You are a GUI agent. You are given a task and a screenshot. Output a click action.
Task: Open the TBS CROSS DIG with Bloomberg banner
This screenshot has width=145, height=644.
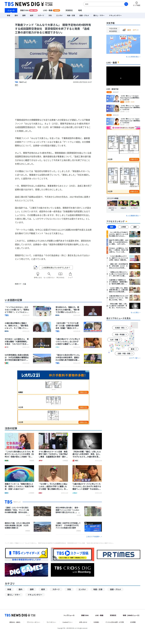72,570
